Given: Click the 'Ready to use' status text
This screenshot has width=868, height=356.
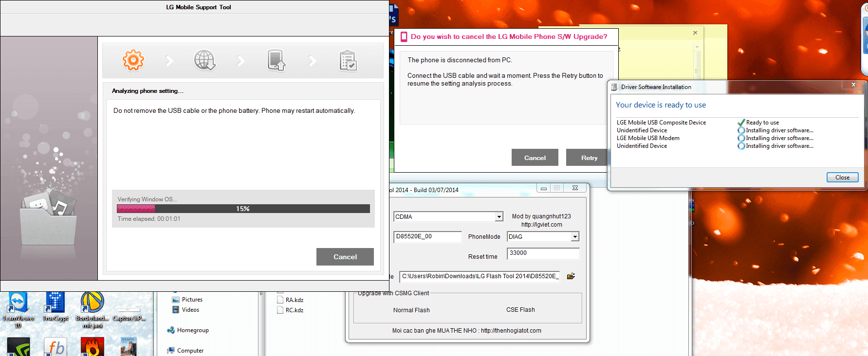Looking at the screenshot, I should point(762,123).
